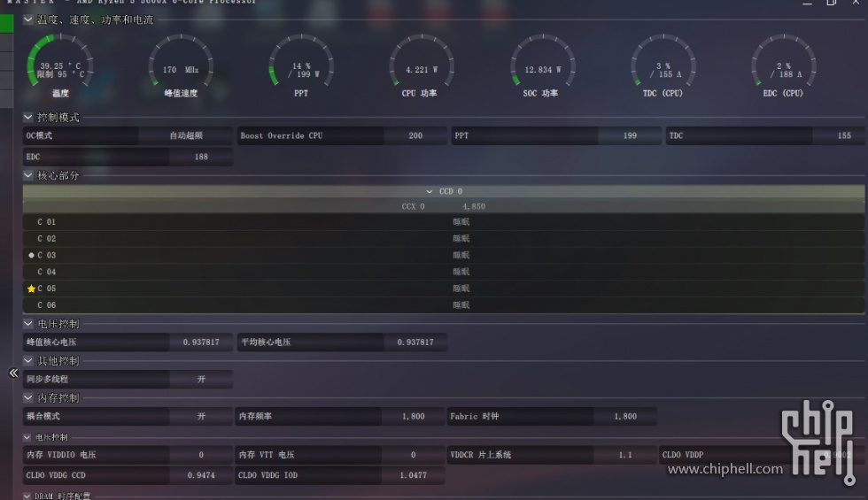Screen dimensions: 868x500
Task: Select the green active tab in sidebar
Action: click(7, 23)
